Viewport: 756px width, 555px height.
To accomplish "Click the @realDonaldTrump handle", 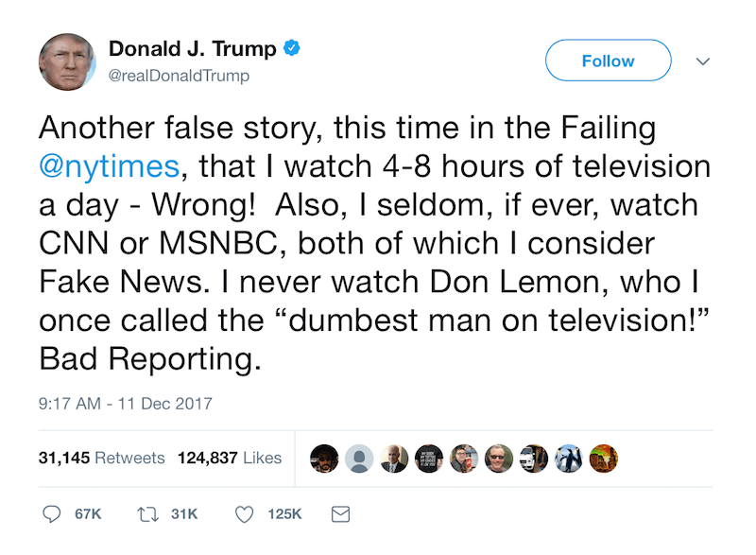I will (x=180, y=76).
